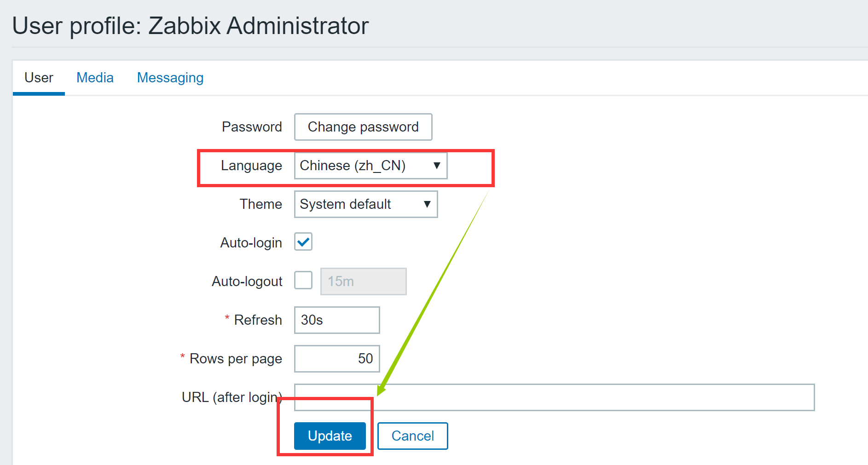
Task: Click the Auto-logout field label
Action: click(x=247, y=281)
